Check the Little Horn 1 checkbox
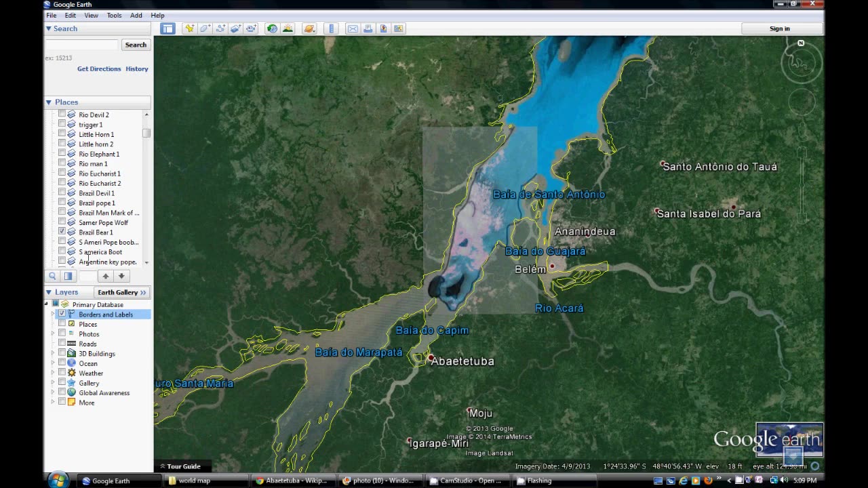Screen dimensions: 868x488 point(62,134)
